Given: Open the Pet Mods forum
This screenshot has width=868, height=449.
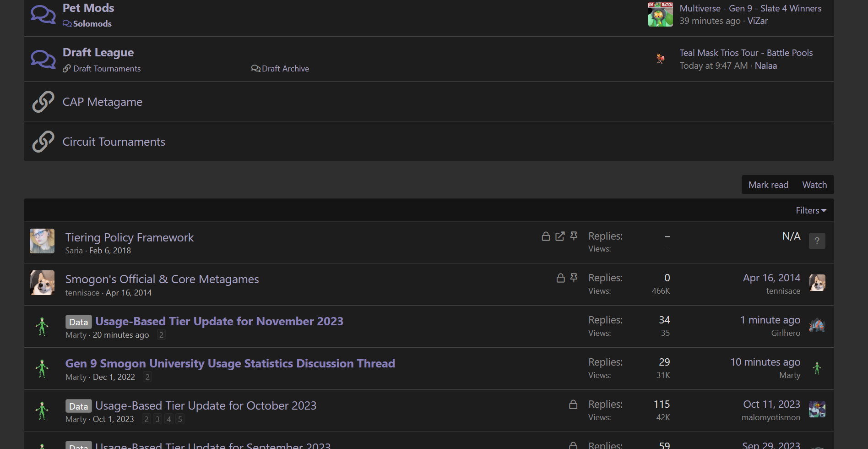Looking at the screenshot, I should pyautogui.click(x=88, y=8).
